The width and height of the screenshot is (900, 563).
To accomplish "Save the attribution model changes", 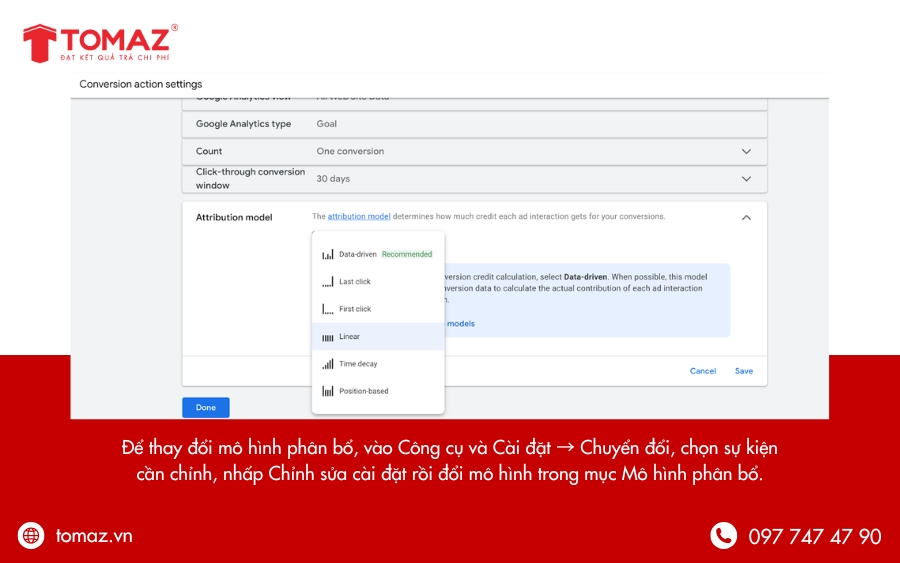I will [x=743, y=371].
